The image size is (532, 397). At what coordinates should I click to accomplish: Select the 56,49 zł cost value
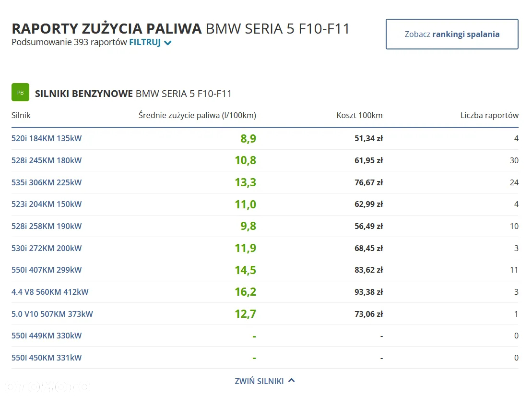368,226
